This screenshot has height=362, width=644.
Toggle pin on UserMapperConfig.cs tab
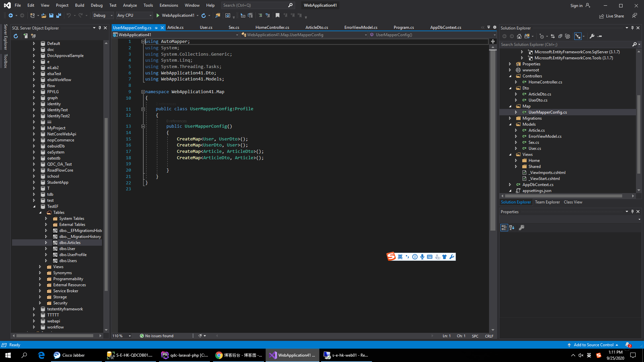click(x=156, y=28)
